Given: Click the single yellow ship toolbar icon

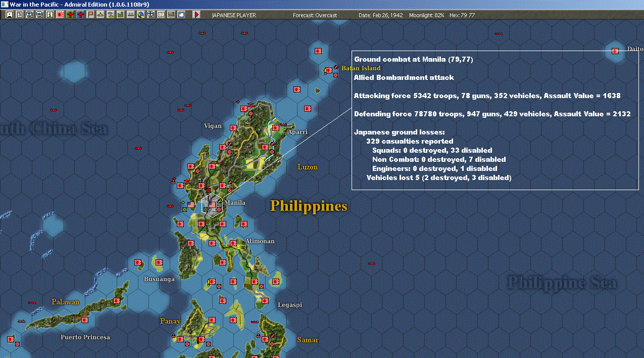Looking at the screenshot, I should click(101, 15).
